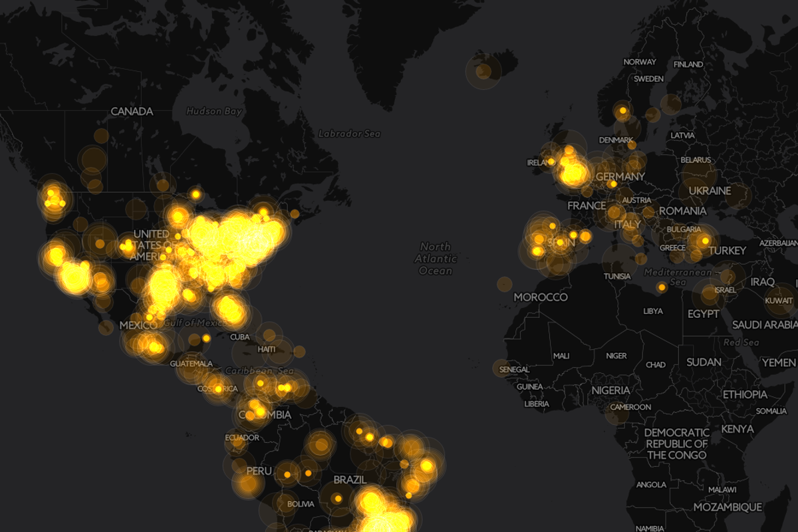Click the MALI label
Screen dimensions: 798x532
click(561, 356)
